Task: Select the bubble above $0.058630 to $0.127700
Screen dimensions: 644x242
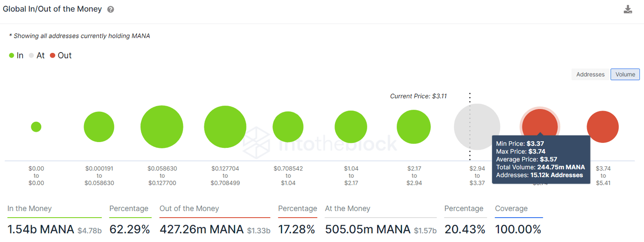Action: [162, 127]
